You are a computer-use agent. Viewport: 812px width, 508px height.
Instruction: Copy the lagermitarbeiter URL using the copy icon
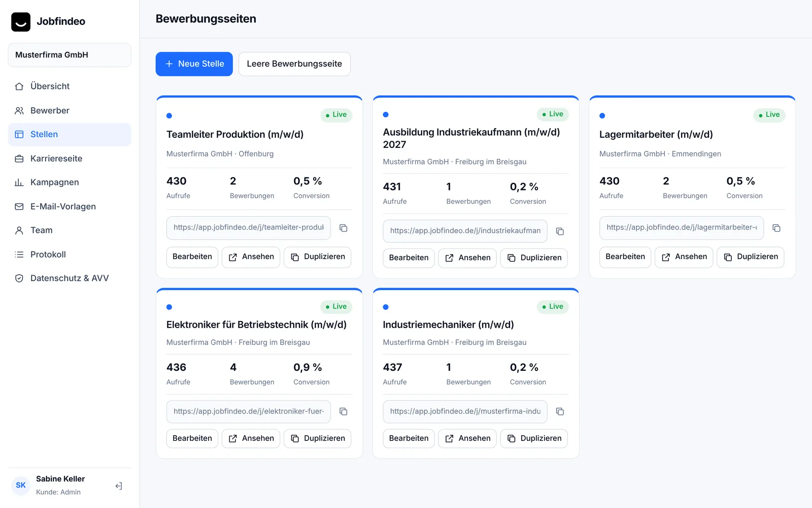(x=776, y=228)
